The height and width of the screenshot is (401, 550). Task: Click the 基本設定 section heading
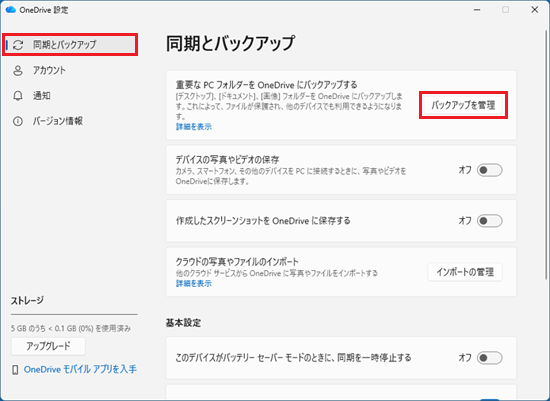183,323
